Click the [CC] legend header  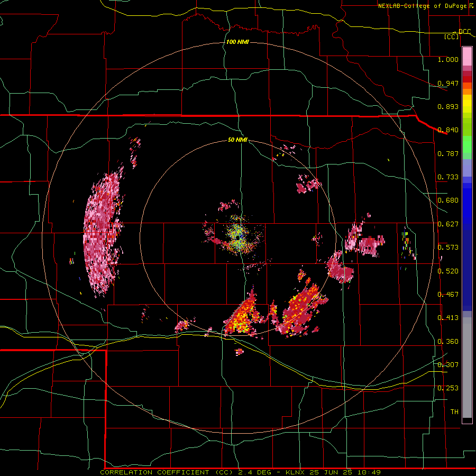(x=452, y=36)
